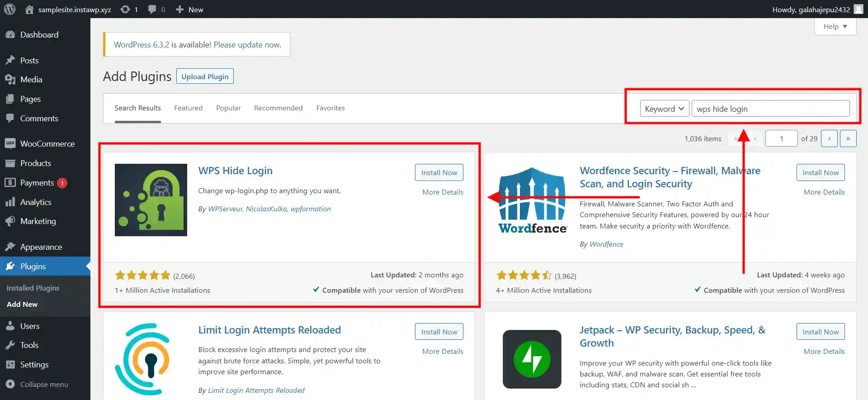
Task: Click the WPS Hide Login title link
Action: [x=236, y=171]
